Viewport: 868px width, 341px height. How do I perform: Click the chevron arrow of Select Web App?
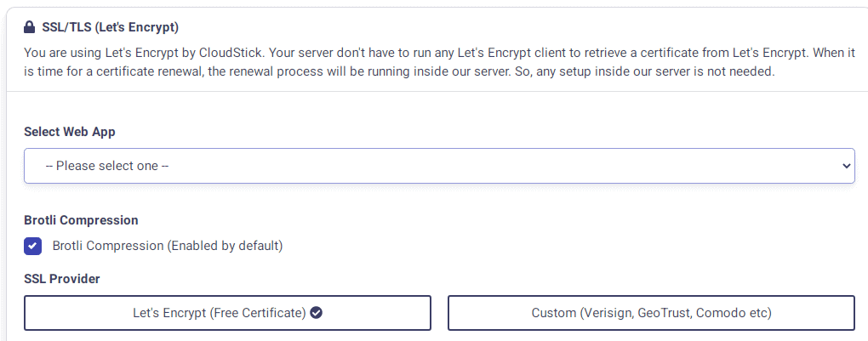click(x=846, y=166)
